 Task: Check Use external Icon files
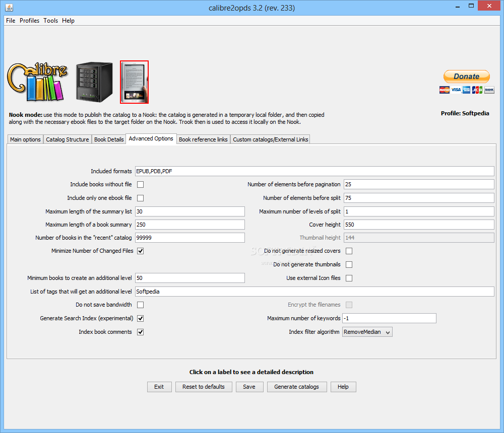coord(349,278)
